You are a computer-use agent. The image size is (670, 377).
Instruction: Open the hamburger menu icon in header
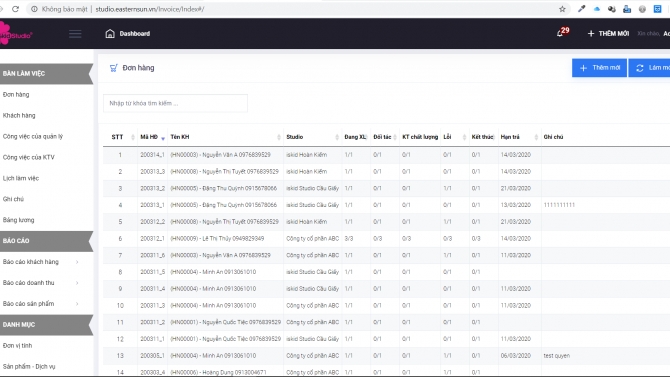(x=75, y=34)
